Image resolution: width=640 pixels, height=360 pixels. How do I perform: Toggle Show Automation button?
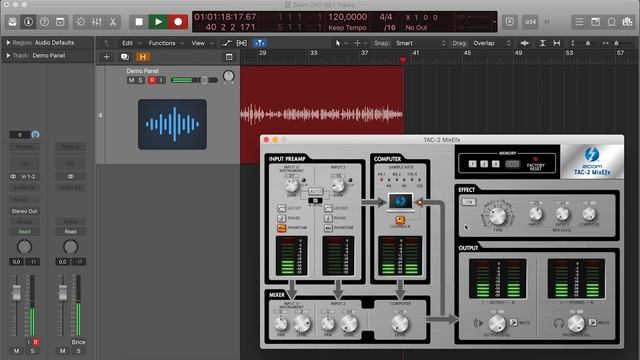coord(227,43)
